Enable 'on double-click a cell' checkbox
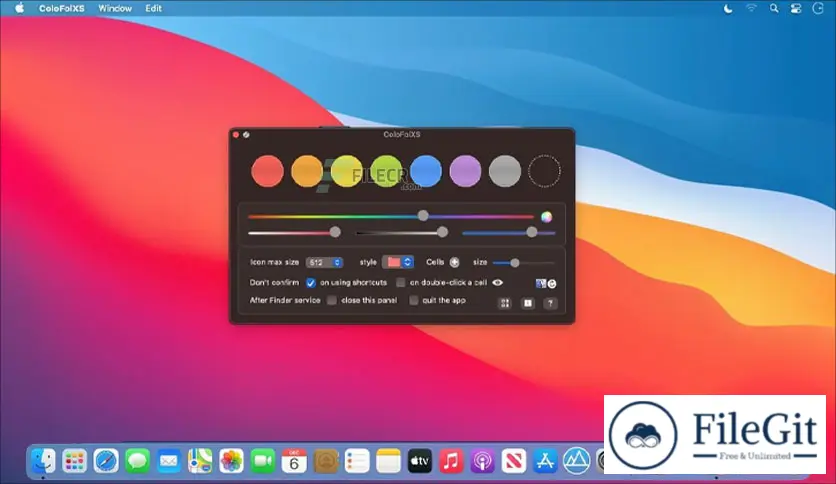Screen dimensions: 836x484 400,283
